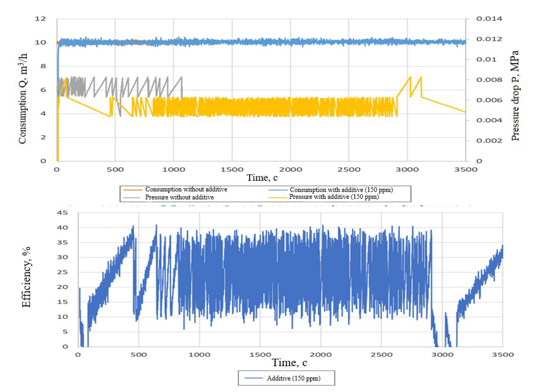Select the 'Pressure with additive (150 ppm)' label
This screenshot has height=392, width=543.
[x=334, y=197]
